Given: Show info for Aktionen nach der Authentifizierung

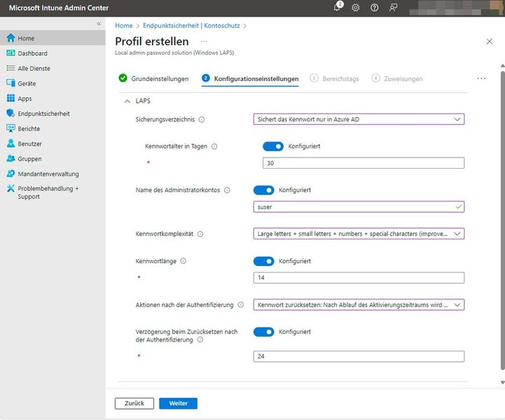Looking at the screenshot, I should click(x=240, y=304).
